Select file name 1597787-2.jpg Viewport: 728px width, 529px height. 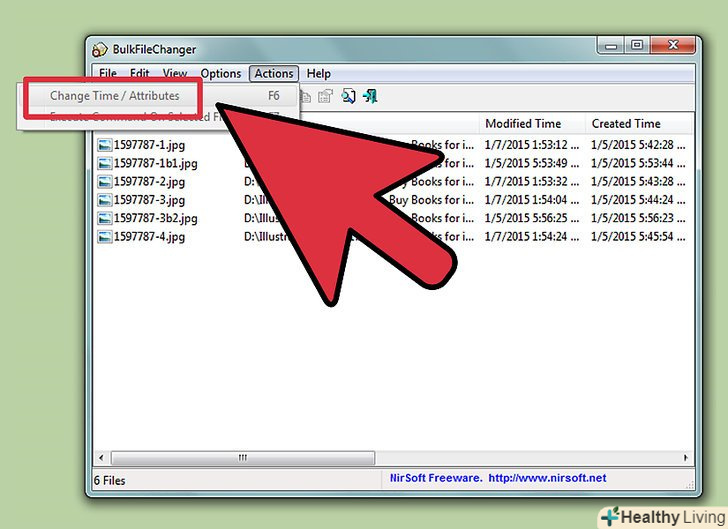(x=150, y=182)
